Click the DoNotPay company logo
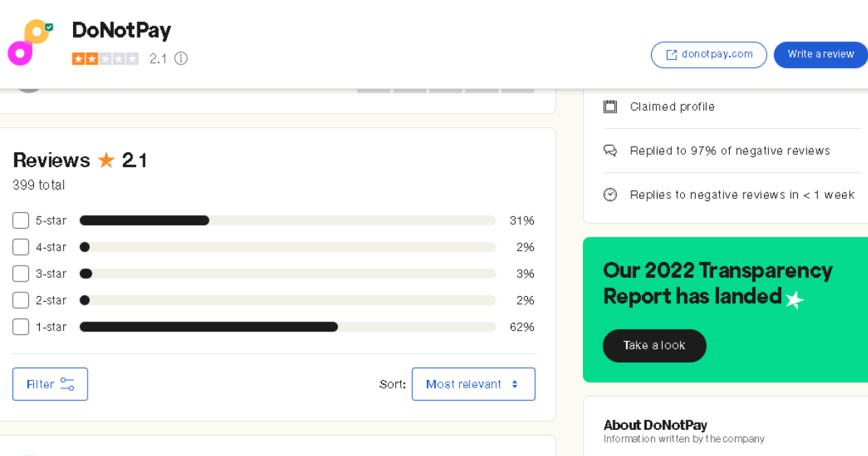This screenshot has width=868, height=456. 30,42
